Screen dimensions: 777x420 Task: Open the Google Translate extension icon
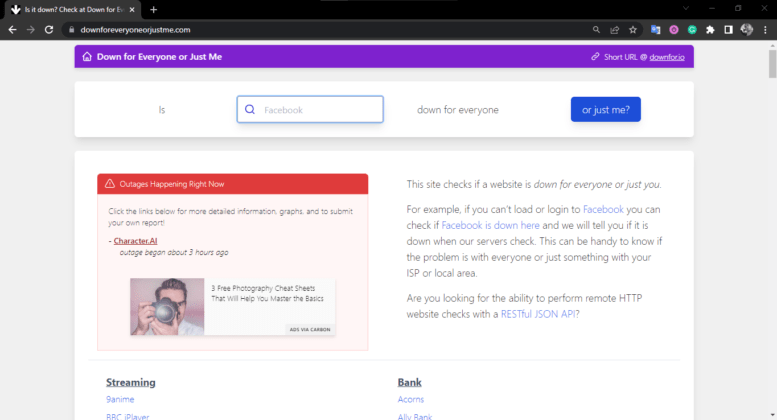(656, 30)
